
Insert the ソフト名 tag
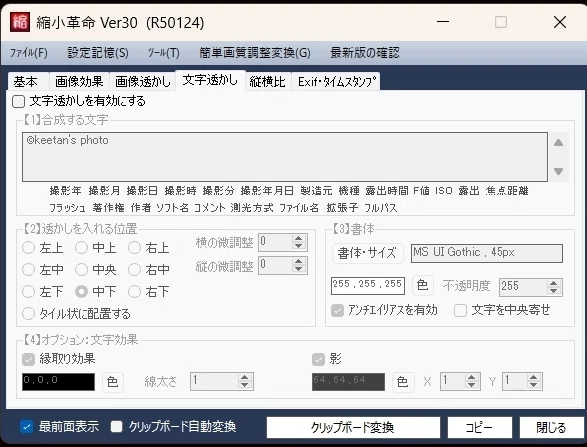click(x=172, y=208)
